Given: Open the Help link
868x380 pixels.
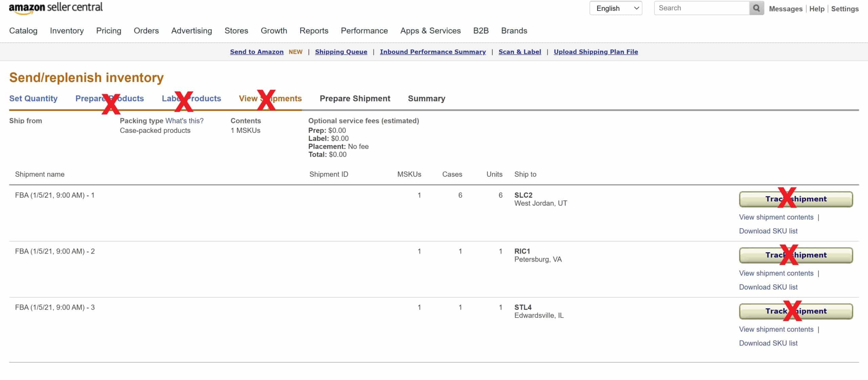Looking at the screenshot, I should (816, 9).
